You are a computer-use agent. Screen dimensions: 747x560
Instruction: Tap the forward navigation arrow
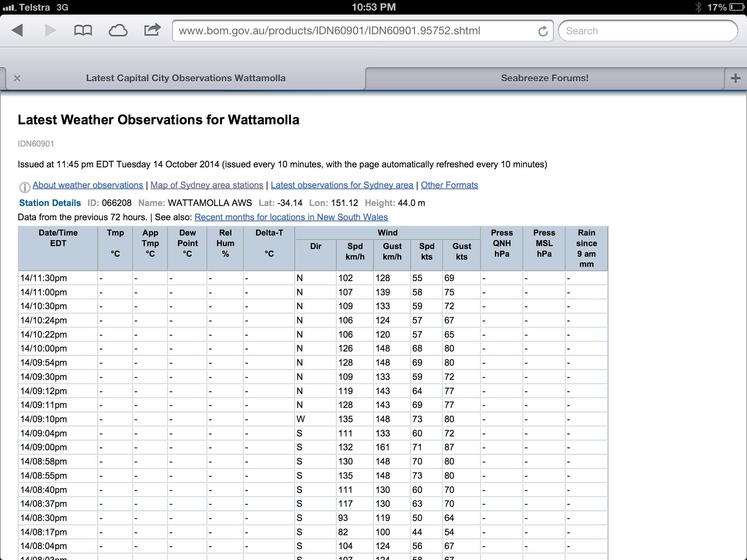coord(50,31)
